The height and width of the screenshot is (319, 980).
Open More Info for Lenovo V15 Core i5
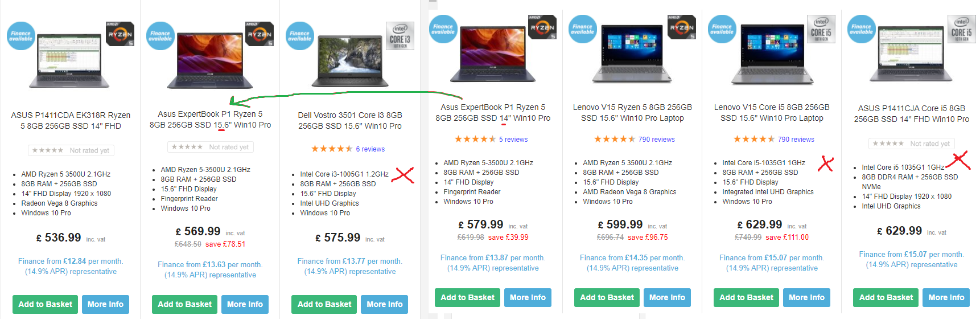tap(806, 297)
